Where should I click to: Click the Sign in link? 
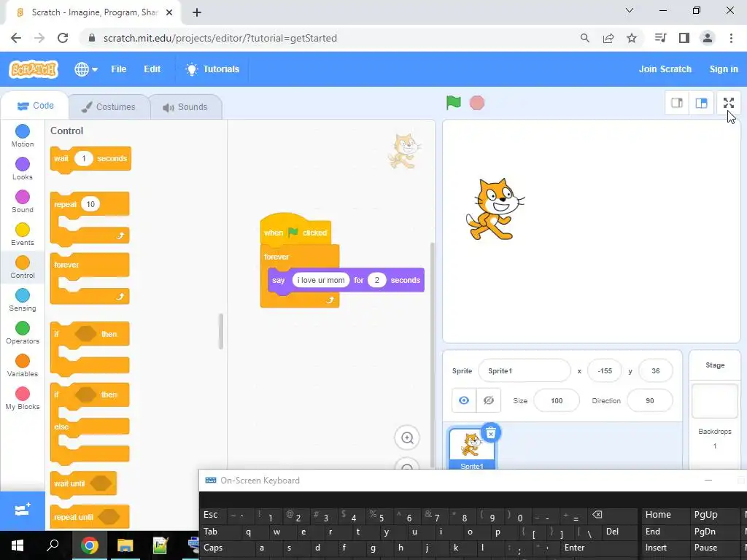pos(724,69)
